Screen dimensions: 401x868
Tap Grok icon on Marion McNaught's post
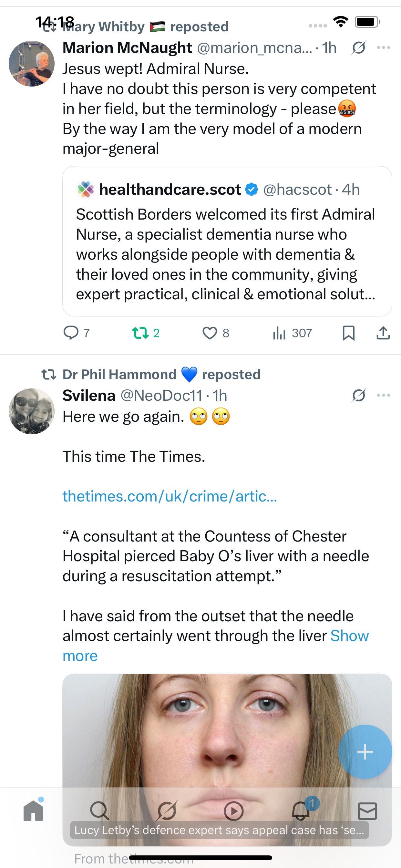(x=358, y=47)
